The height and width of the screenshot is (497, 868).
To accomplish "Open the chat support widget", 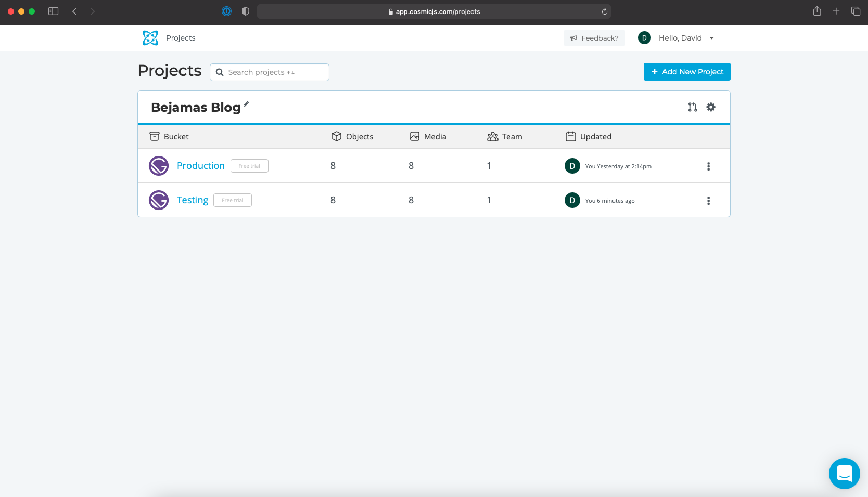I will pos(844,474).
